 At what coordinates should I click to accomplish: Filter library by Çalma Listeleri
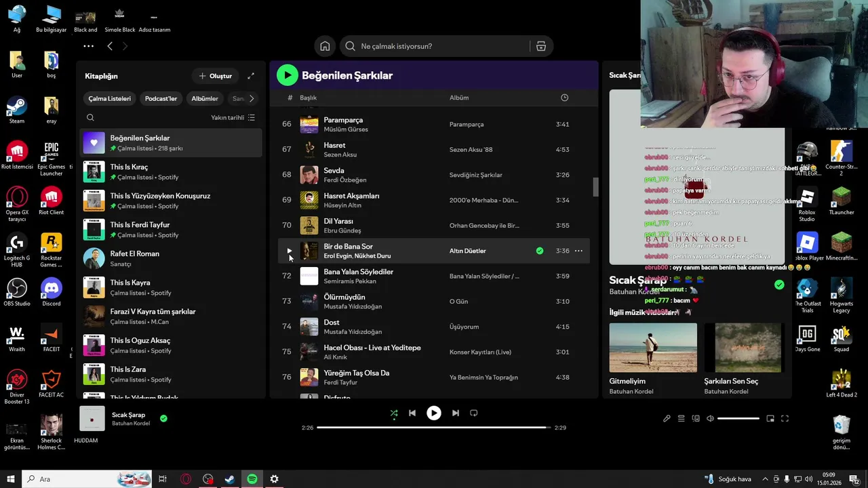(x=109, y=98)
